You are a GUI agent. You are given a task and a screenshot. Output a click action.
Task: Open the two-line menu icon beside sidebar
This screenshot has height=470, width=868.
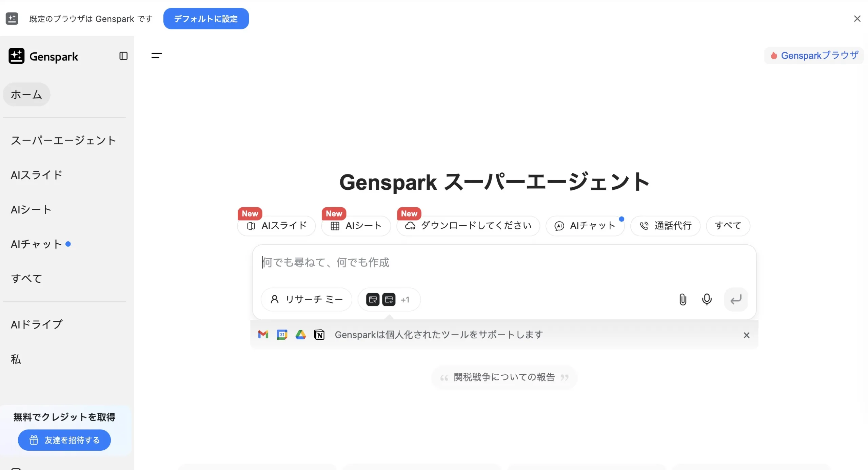156,56
